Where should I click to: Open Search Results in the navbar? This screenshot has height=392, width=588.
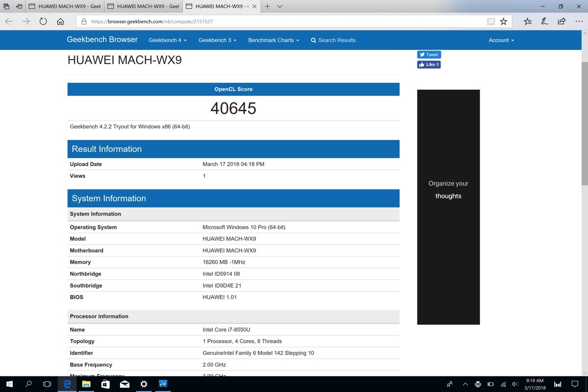coord(333,40)
